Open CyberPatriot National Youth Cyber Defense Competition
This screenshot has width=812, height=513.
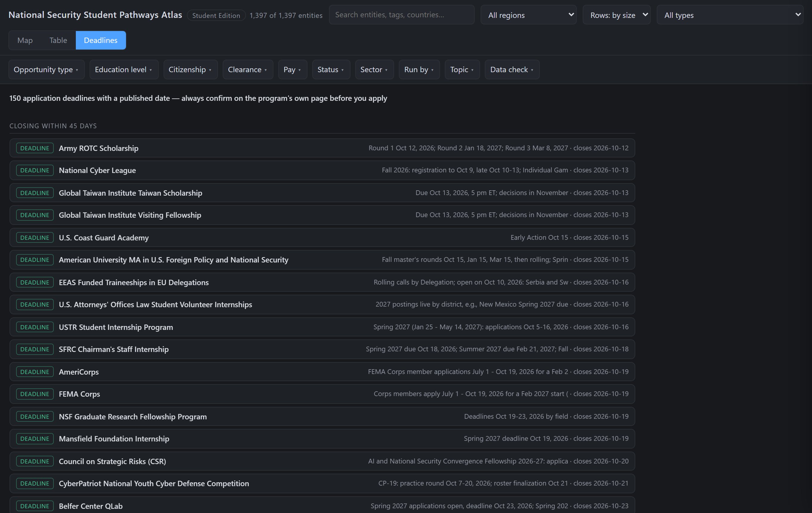point(322,484)
